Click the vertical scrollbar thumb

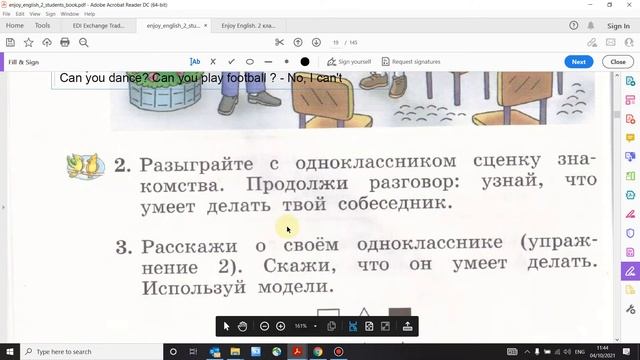617,115
